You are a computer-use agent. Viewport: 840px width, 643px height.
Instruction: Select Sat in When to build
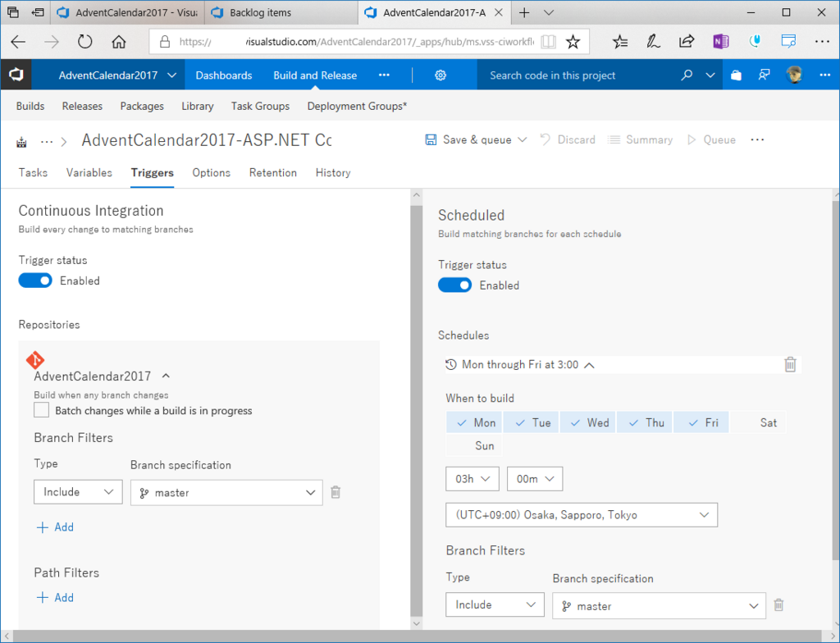pos(757,422)
